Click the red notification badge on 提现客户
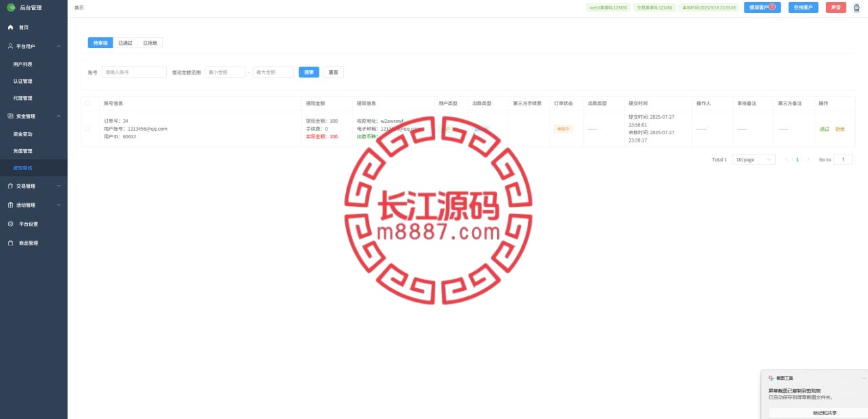 (772, 6)
